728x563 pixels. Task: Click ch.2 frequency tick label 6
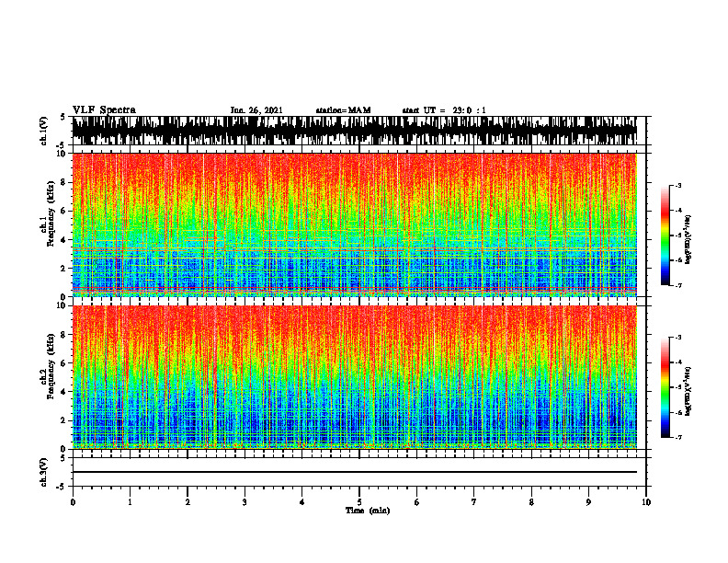(x=64, y=363)
